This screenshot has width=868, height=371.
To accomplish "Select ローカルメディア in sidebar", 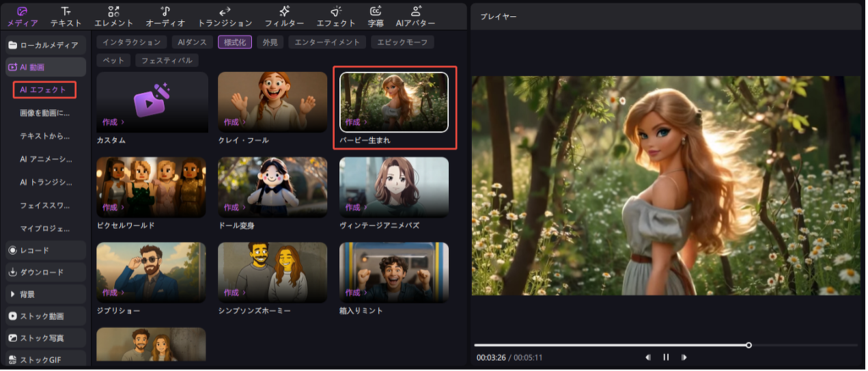I will click(46, 45).
